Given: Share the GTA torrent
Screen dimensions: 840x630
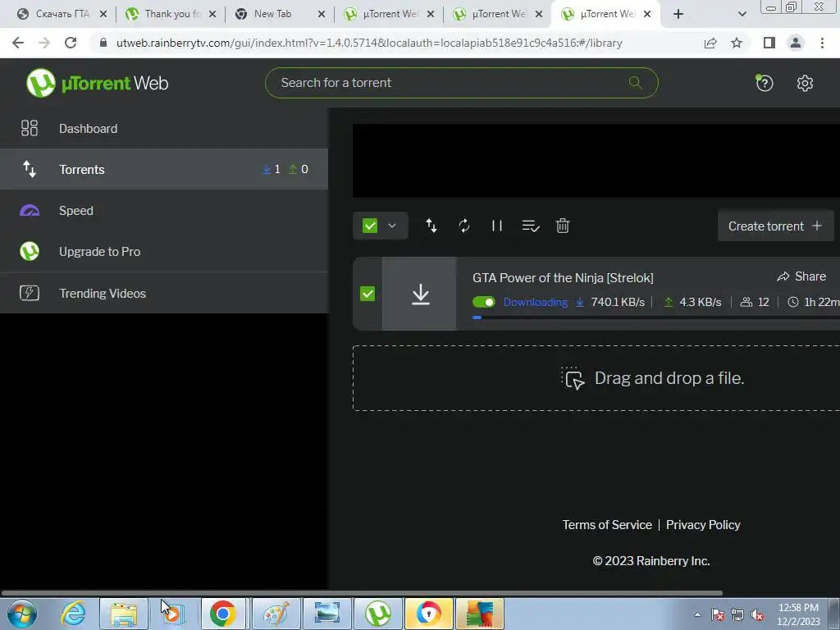Looking at the screenshot, I should [801, 276].
